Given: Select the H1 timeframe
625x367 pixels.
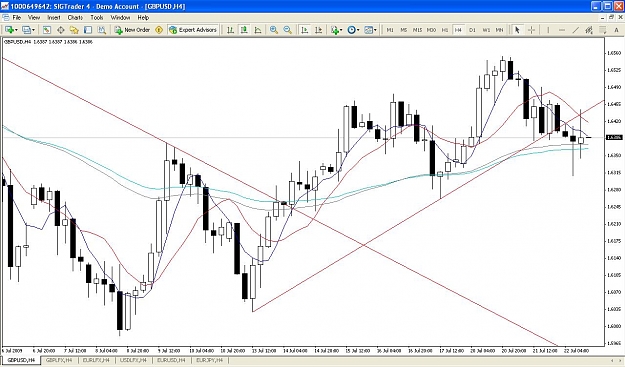Looking at the screenshot, I should click(x=445, y=30).
